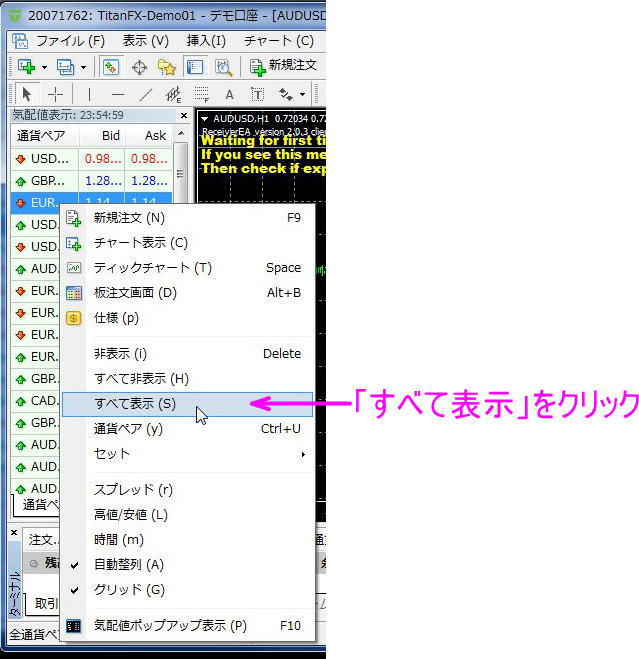Toggle 高値/安値 (L) column option
This screenshot has height=659, width=639.
click(187, 514)
